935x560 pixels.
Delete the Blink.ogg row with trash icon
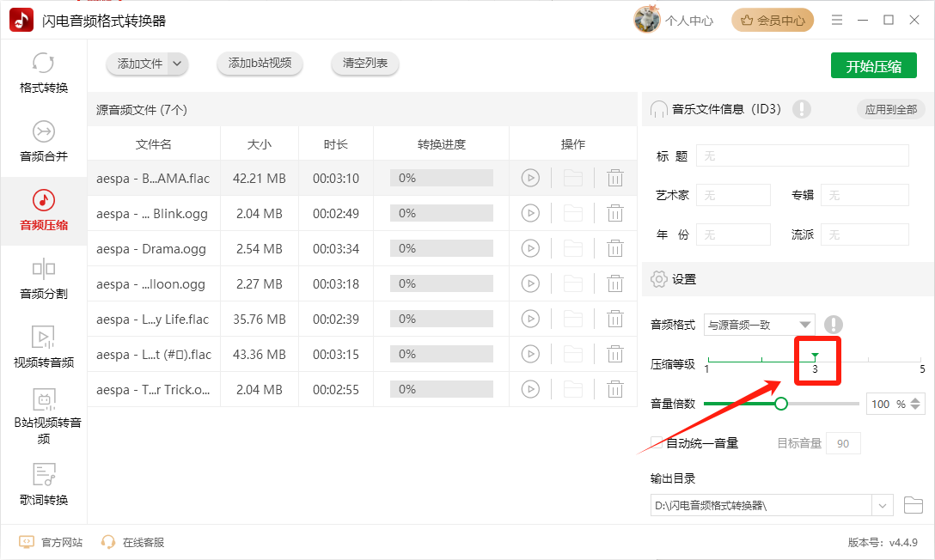coord(614,213)
